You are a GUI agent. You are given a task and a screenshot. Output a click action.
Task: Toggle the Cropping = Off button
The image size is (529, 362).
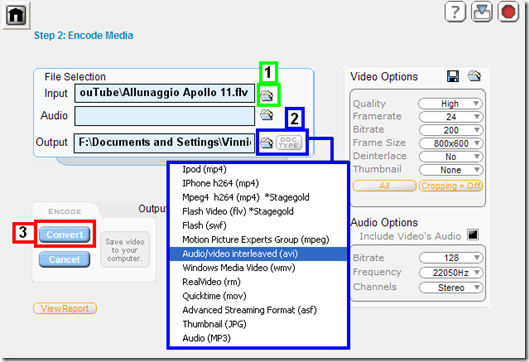pyautogui.click(x=451, y=186)
